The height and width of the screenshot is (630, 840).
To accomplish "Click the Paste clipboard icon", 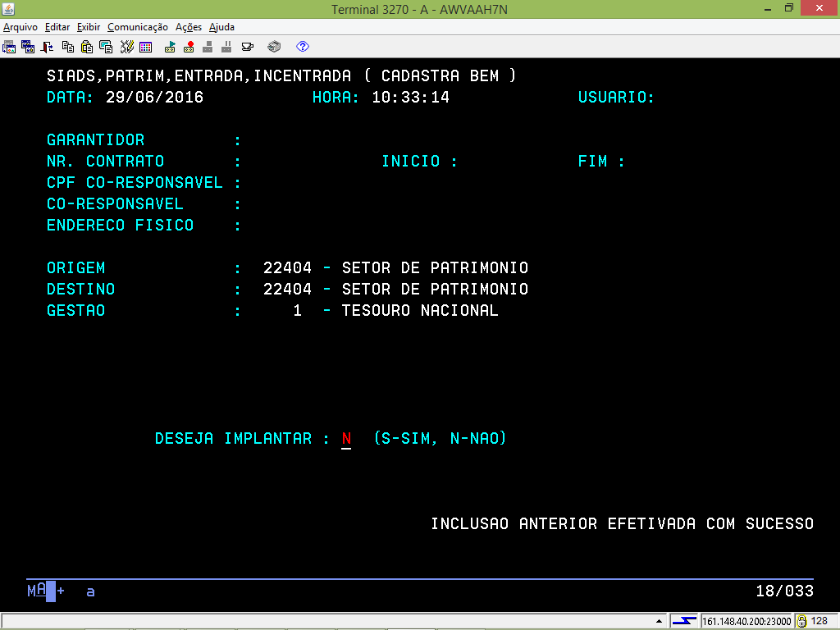I will [86, 47].
